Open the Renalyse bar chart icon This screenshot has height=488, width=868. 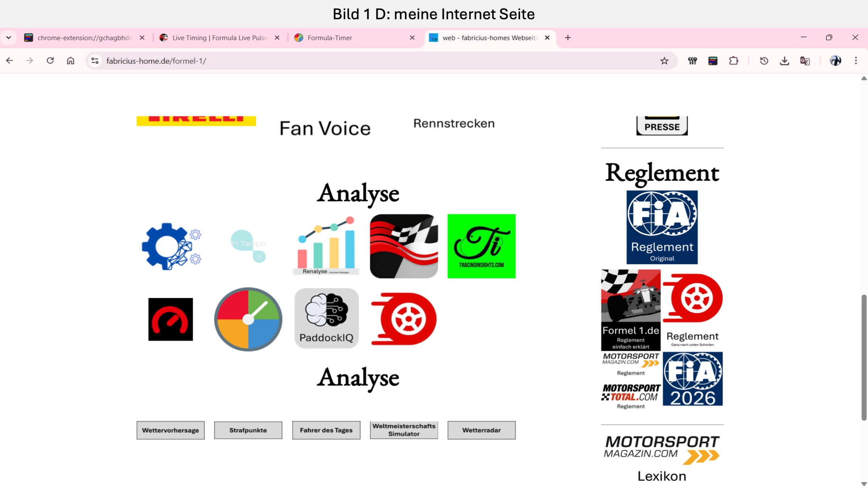pyautogui.click(x=326, y=246)
